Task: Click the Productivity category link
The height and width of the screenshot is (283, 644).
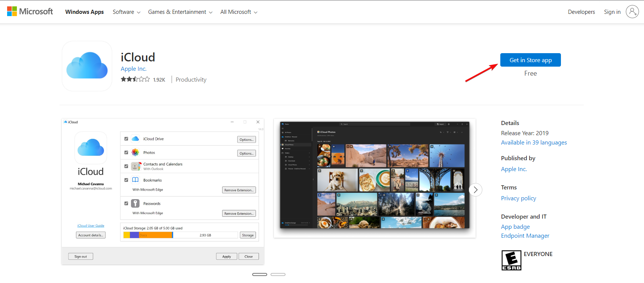Action: pos(191,80)
